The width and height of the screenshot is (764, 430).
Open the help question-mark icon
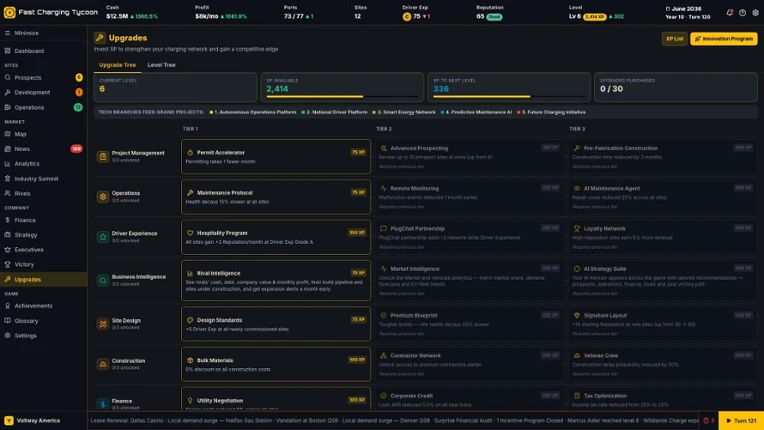(x=742, y=13)
